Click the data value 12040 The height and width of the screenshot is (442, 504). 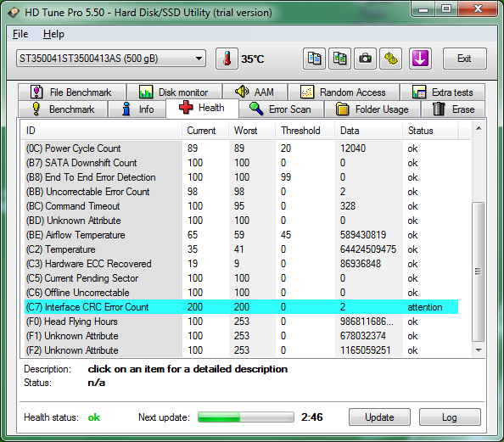tap(353, 148)
